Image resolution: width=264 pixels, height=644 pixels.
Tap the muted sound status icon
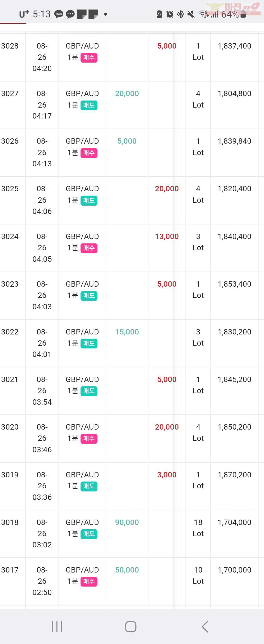point(191,14)
